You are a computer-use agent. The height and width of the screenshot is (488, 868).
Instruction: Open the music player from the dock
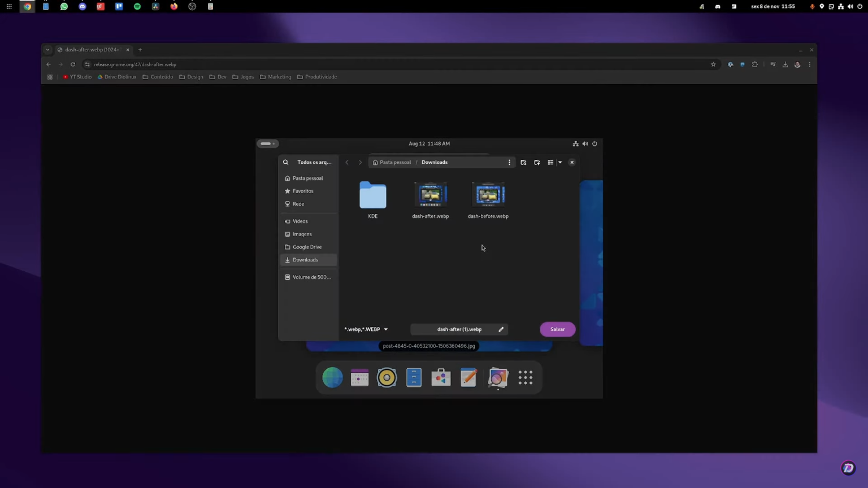[x=387, y=377]
